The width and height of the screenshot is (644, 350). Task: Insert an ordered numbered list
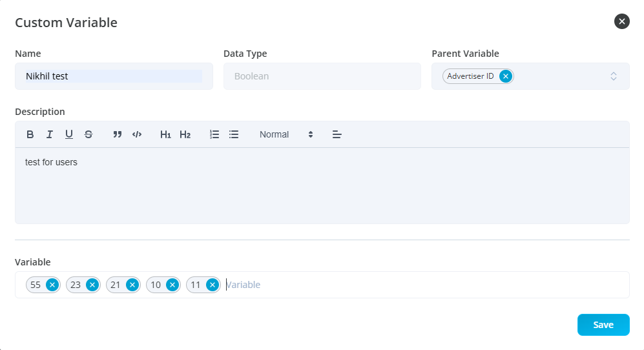[x=214, y=134]
